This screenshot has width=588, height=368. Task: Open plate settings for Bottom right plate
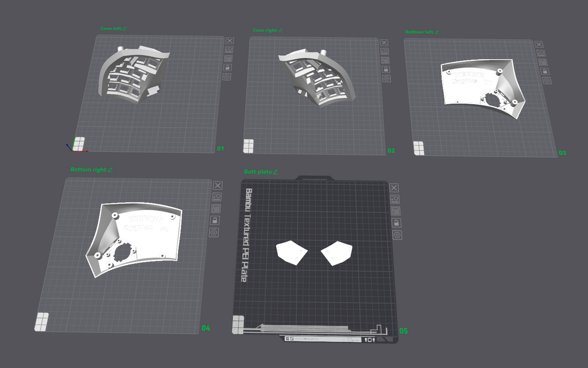coord(214,232)
